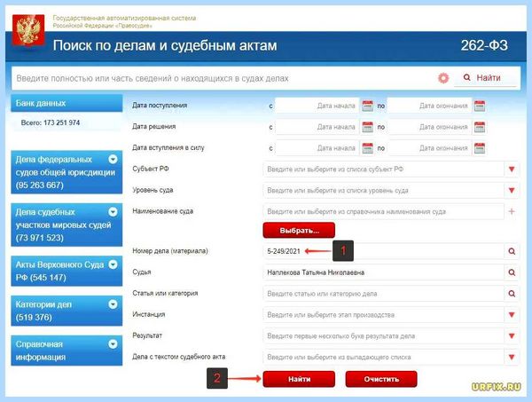Click Дата поступления Дата начала field

point(317,106)
